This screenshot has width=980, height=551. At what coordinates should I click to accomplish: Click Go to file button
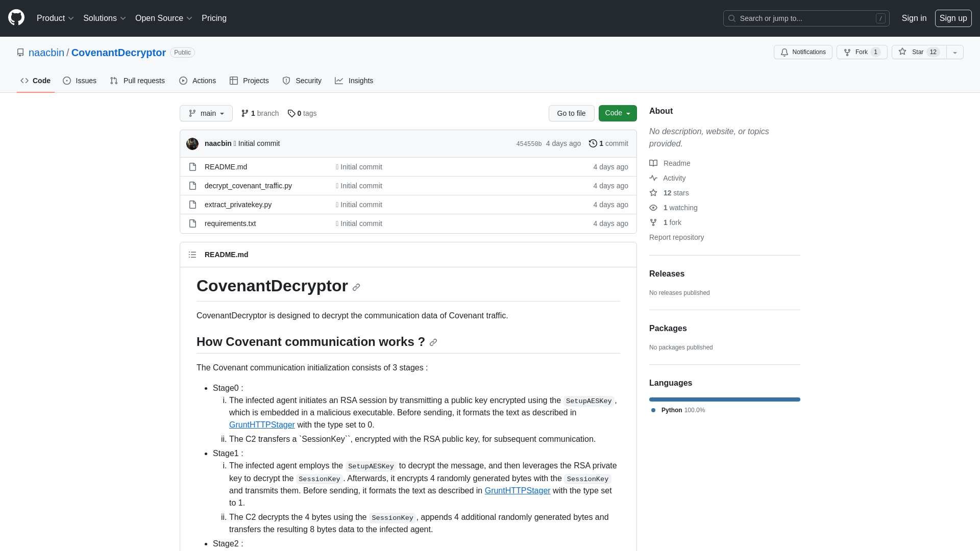(571, 113)
